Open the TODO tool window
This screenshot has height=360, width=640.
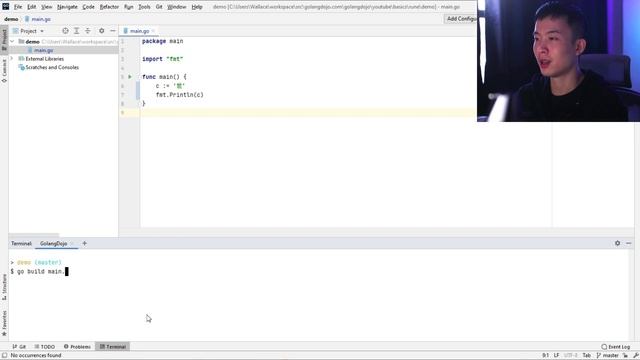(44, 347)
